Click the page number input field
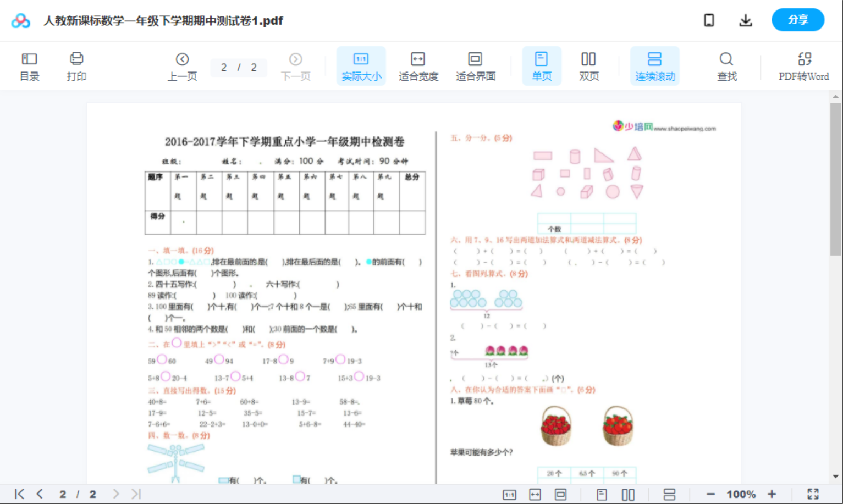843x504 pixels. (x=239, y=67)
